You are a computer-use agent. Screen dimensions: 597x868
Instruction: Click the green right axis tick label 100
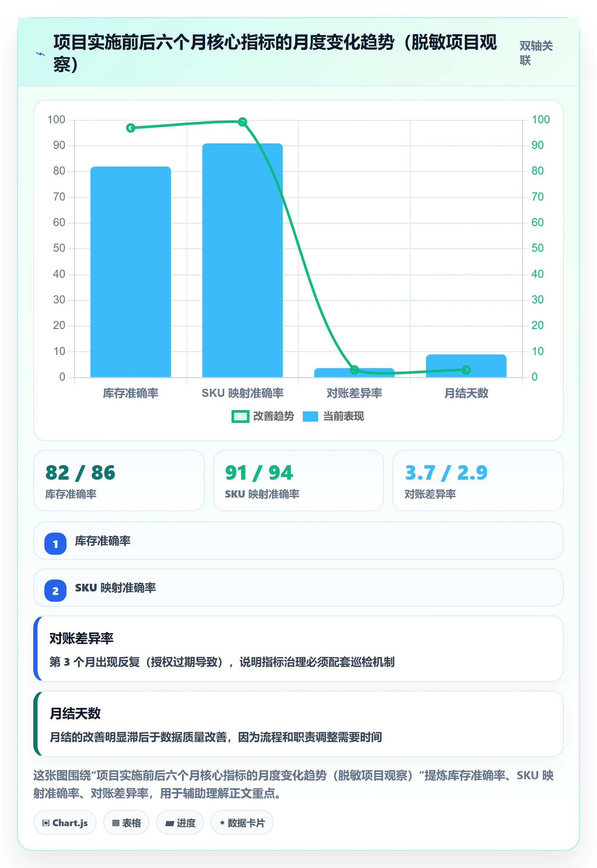(541, 119)
